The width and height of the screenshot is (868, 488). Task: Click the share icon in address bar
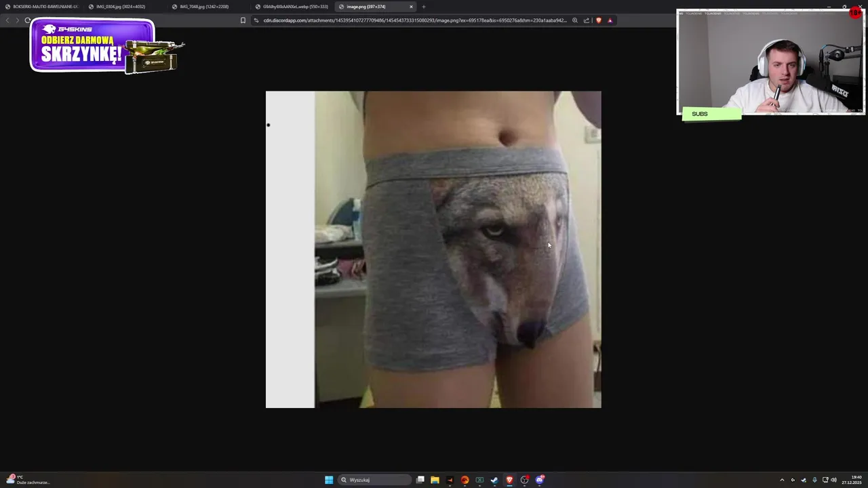pos(587,20)
